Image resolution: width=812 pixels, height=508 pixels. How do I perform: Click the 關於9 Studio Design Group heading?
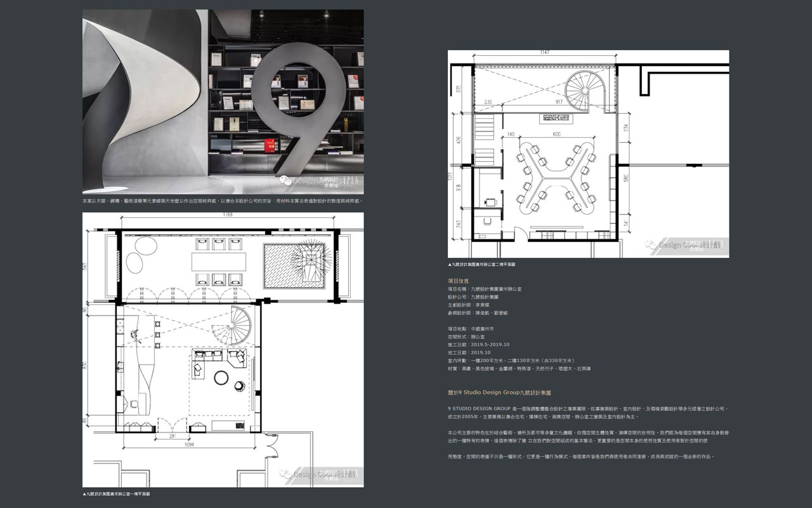499,394
